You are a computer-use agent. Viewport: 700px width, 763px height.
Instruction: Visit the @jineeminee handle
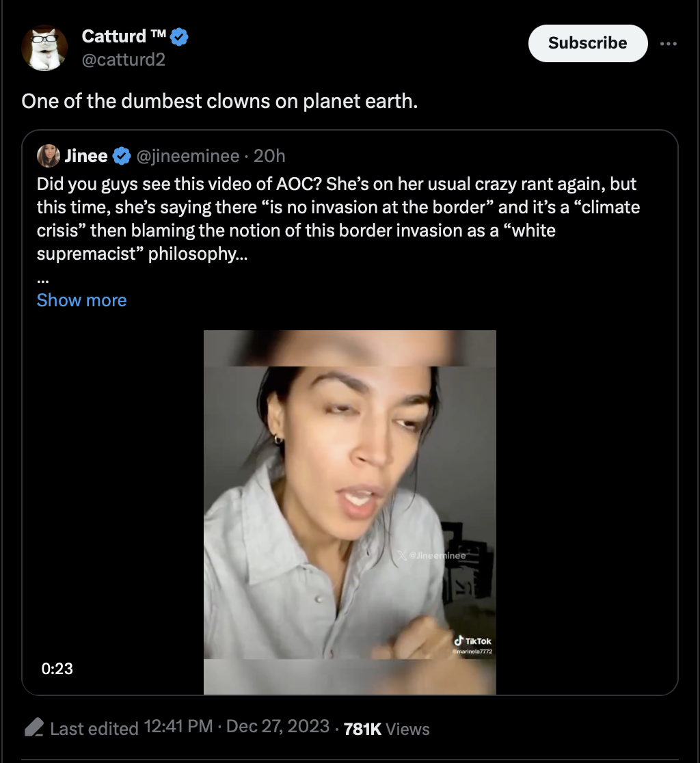(188, 157)
